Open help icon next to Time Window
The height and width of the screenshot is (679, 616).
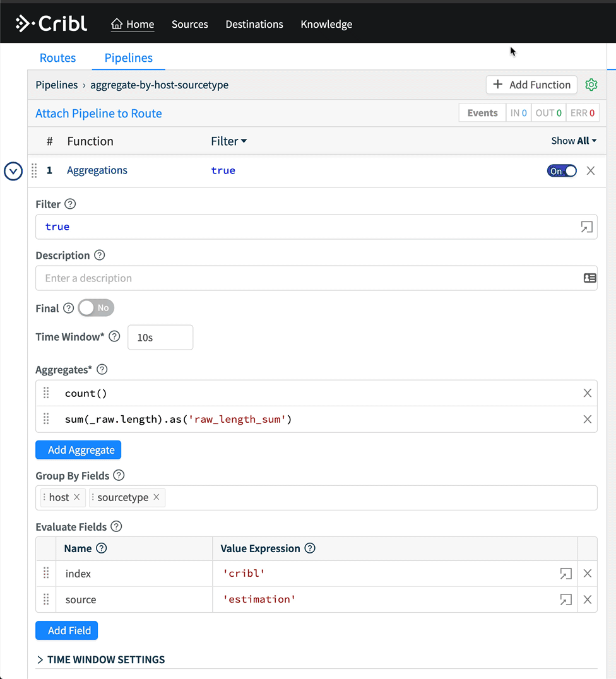click(x=114, y=336)
